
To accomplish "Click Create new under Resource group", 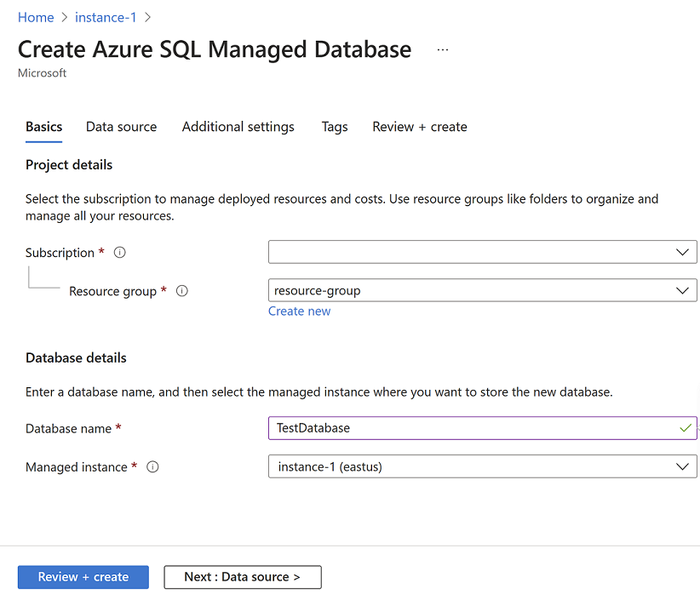I will click(299, 311).
